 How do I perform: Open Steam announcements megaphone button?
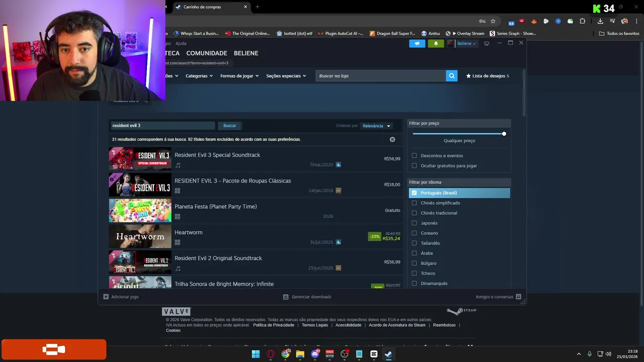tap(417, 44)
